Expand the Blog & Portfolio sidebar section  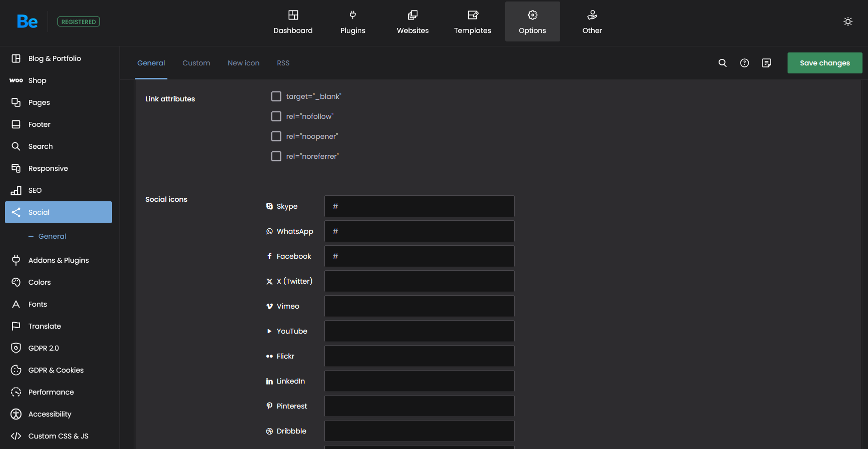[54, 58]
